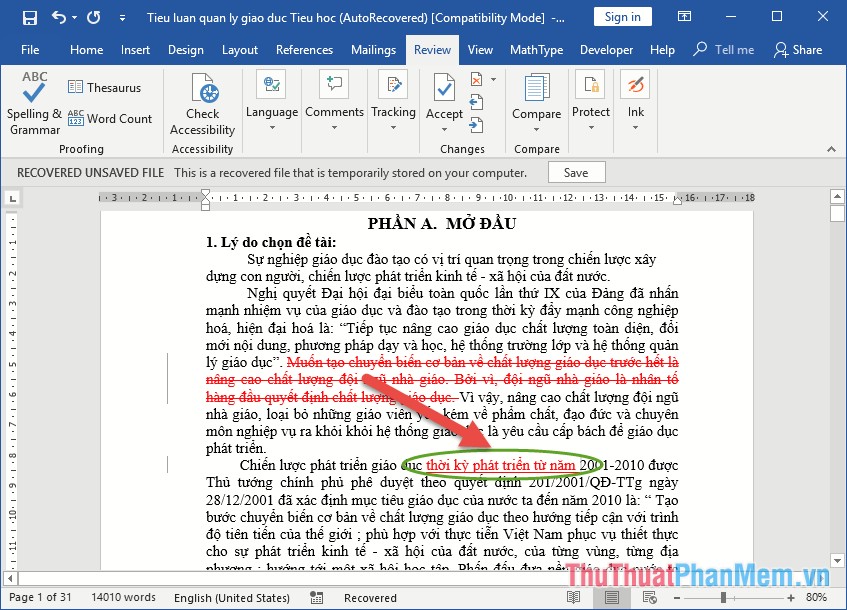Click the Save icon in title bar

pos(29,17)
